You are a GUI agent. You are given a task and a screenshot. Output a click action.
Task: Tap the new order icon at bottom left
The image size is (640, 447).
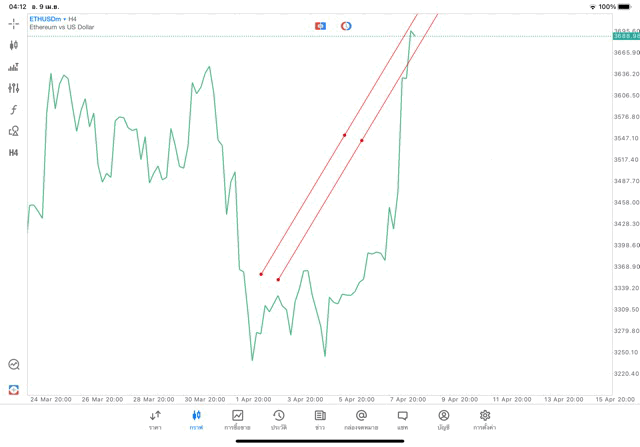[x=14, y=389]
